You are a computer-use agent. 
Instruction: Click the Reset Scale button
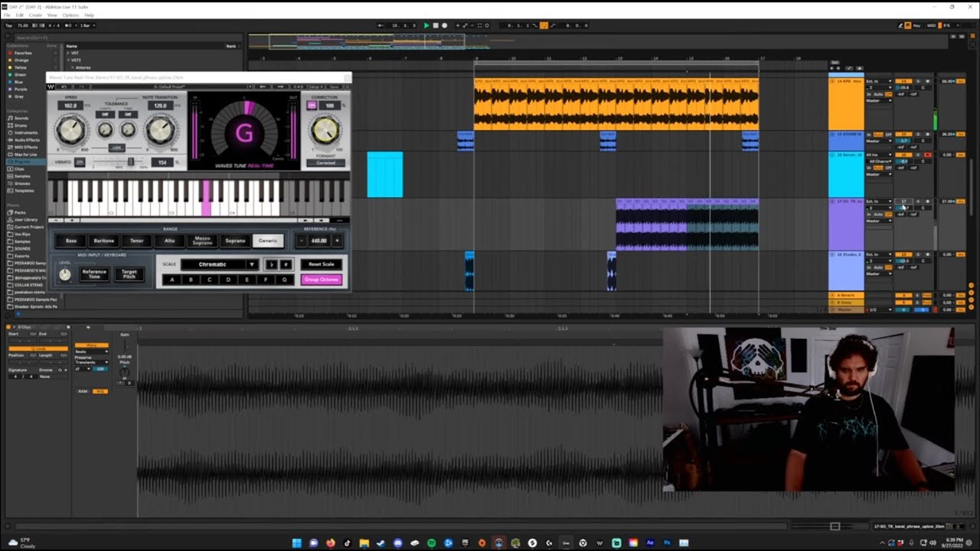coord(321,264)
